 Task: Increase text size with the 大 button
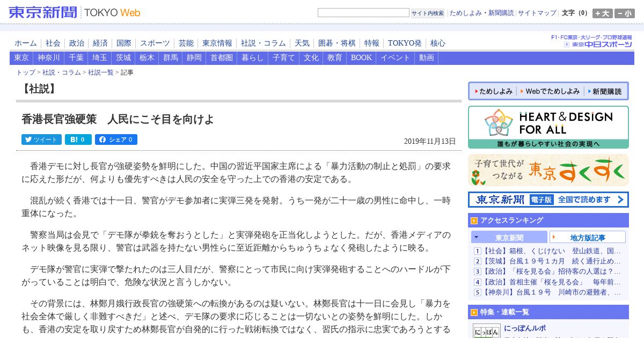(603, 13)
